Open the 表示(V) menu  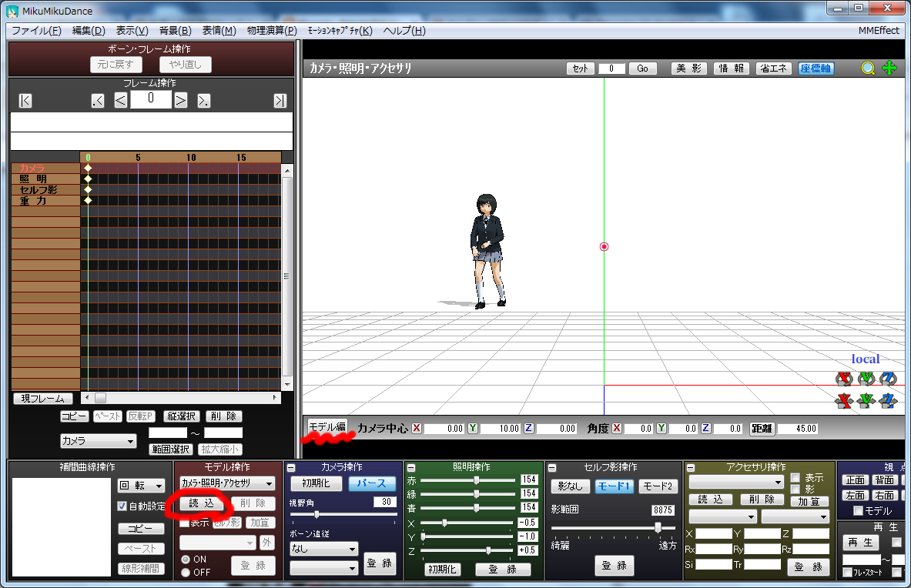point(132,31)
